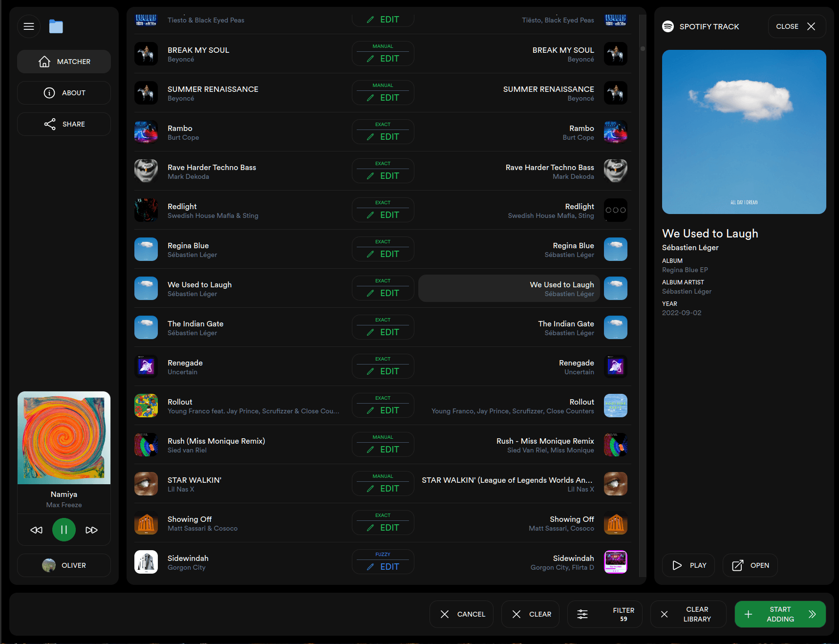Open the Share option

(x=64, y=124)
